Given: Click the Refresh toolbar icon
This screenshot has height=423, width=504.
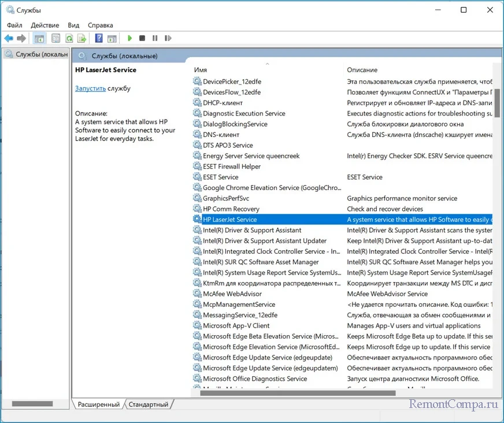Looking at the screenshot, I should pos(69,38).
